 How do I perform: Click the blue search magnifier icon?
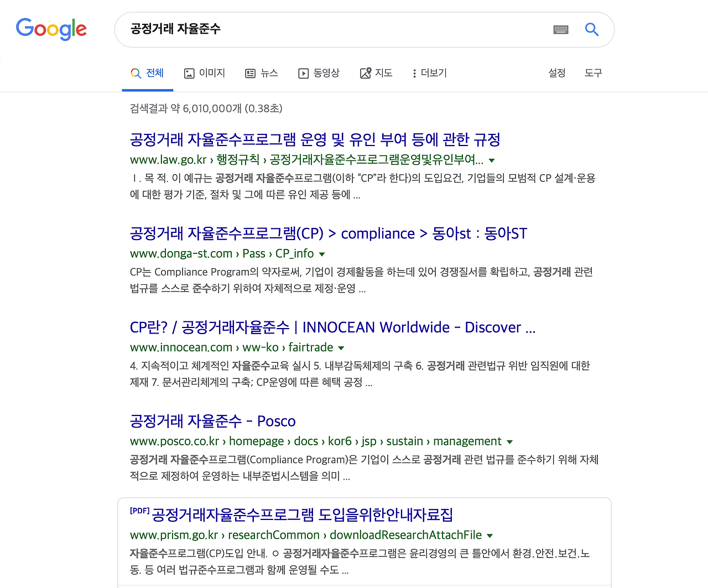point(592,29)
